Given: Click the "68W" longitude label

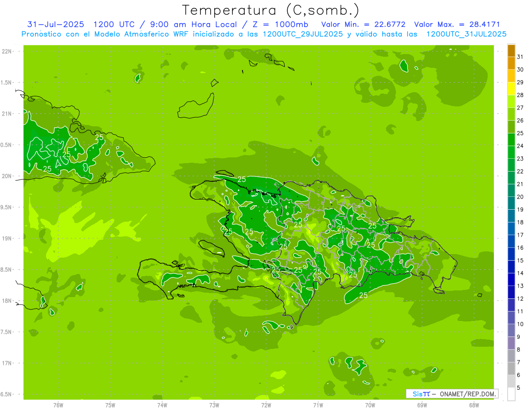Looking at the screenshot, I should [473, 405].
